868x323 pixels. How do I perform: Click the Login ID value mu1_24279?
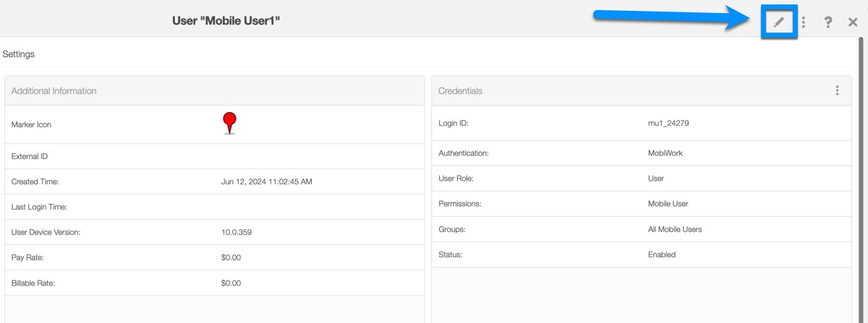tap(668, 124)
